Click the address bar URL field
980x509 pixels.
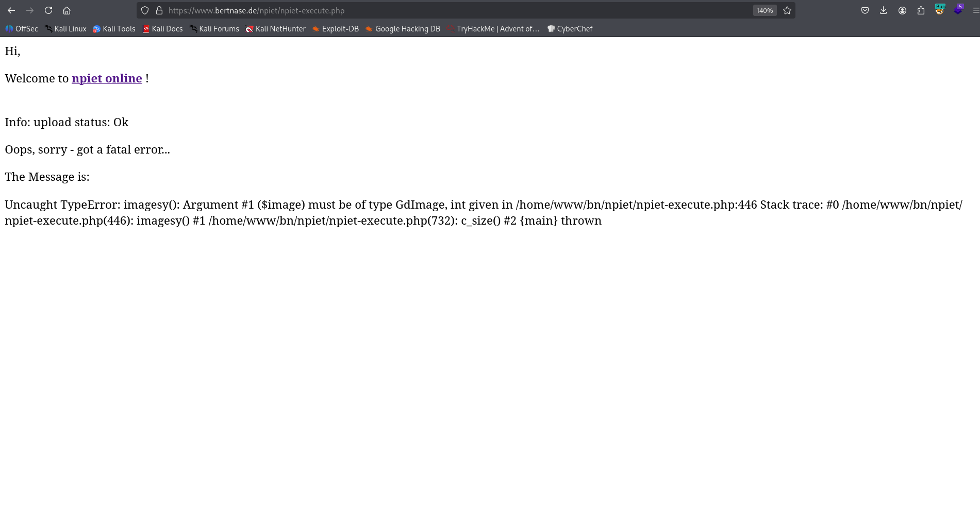[454, 10]
